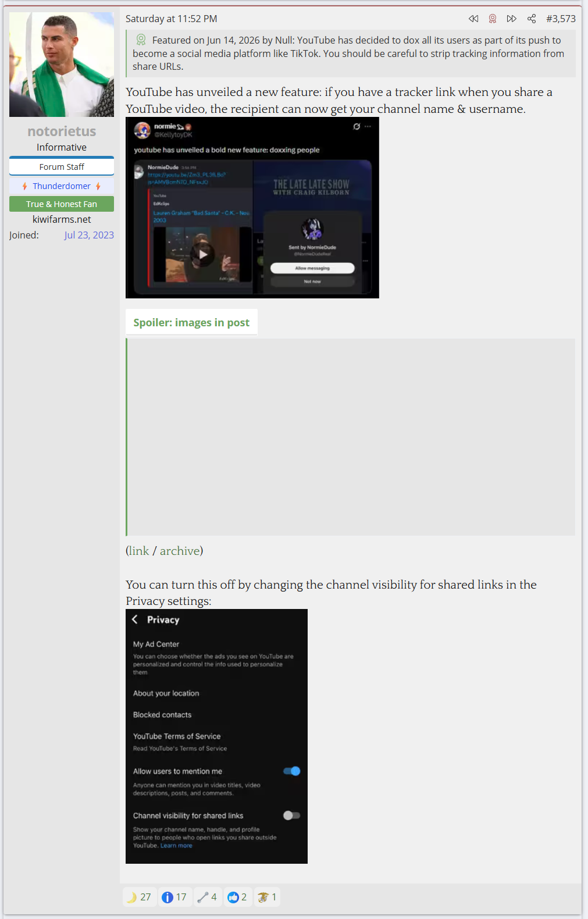Click the back chevron in Privacy screenshot
The image size is (588, 919).
click(x=135, y=619)
